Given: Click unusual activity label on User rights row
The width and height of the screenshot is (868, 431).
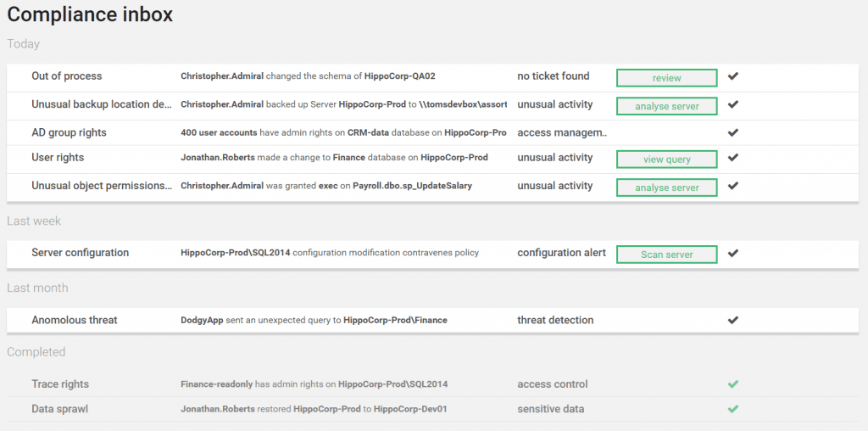Looking at the screenshot, I should point(554,157).
